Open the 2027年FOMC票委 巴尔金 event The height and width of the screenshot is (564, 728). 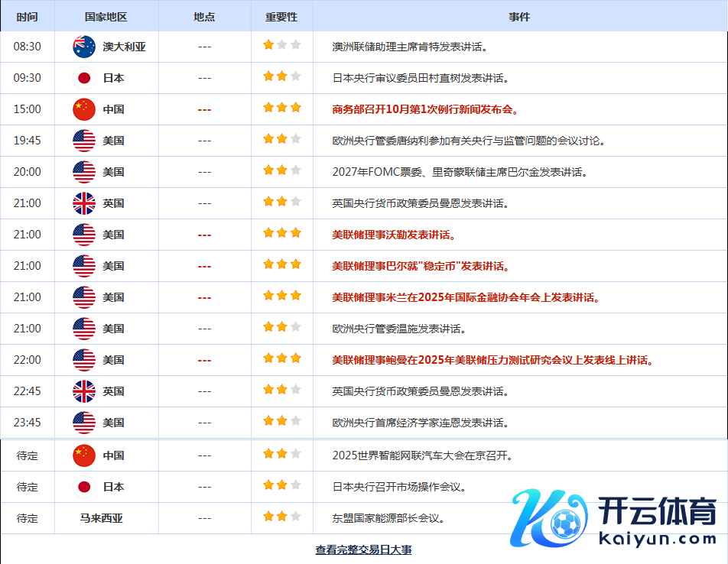(x=460, y=172)
